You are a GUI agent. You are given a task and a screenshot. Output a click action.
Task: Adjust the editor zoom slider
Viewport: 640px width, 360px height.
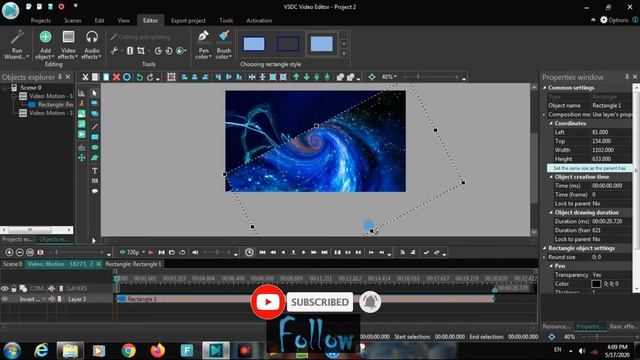431,77
